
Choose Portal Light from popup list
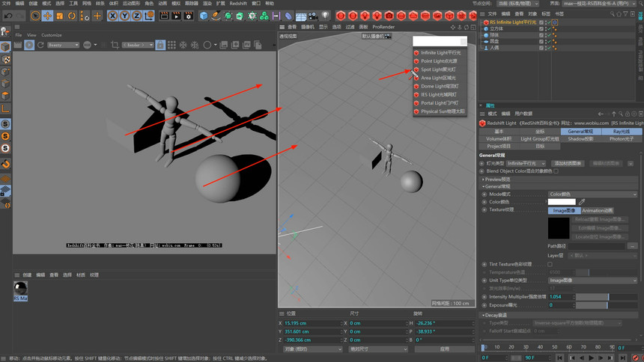click(x=440, y=103)
